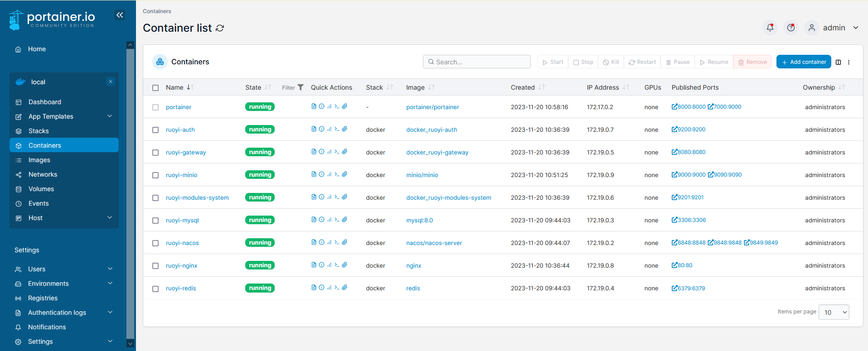
Task: Open table column settings icon
Action: click(838, 62)
